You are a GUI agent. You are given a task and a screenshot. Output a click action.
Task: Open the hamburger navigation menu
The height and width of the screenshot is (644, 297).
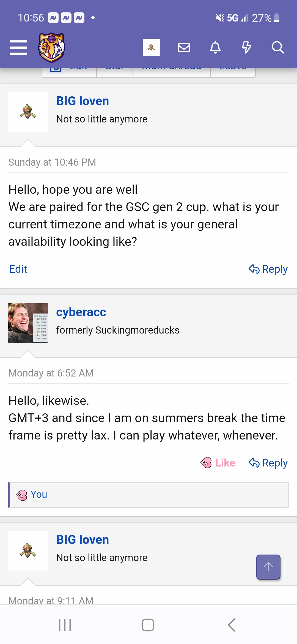point(18,48)
